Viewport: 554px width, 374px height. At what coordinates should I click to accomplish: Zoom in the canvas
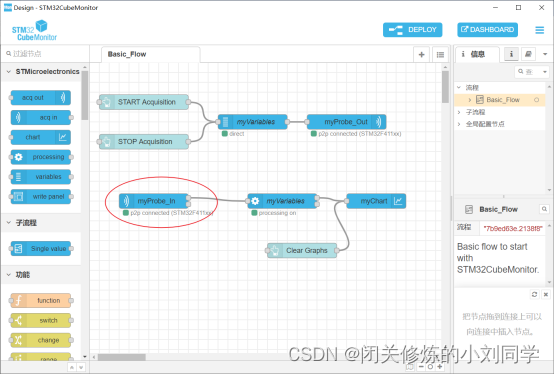click(x=440, y=367)
